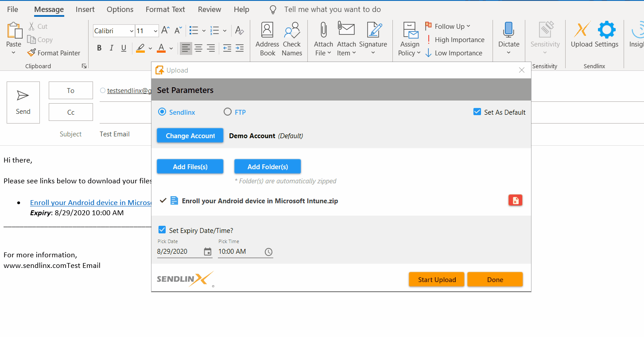Switch to the Insert ribbon tab
This screenshot has width=644, height=337.
coord(85,9)
